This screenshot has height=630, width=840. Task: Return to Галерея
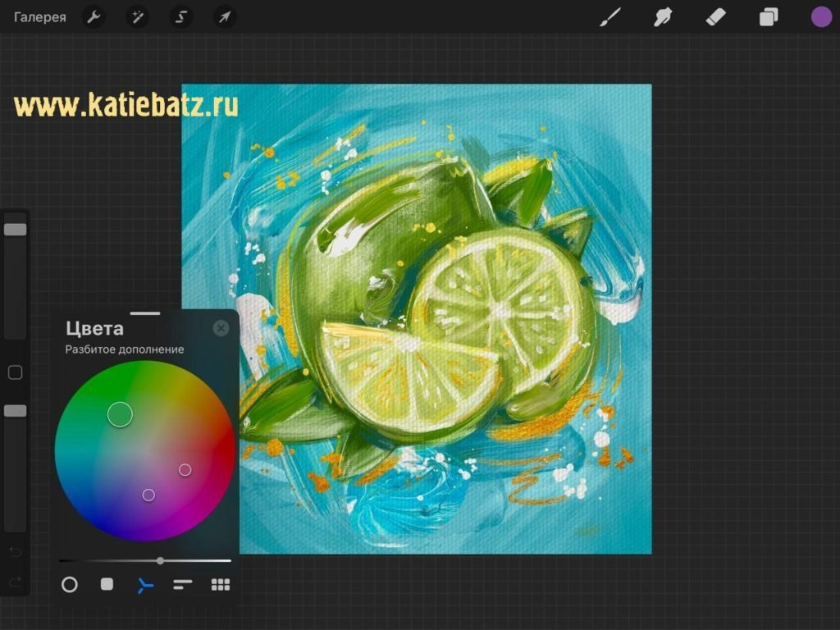tap(39, 17)
